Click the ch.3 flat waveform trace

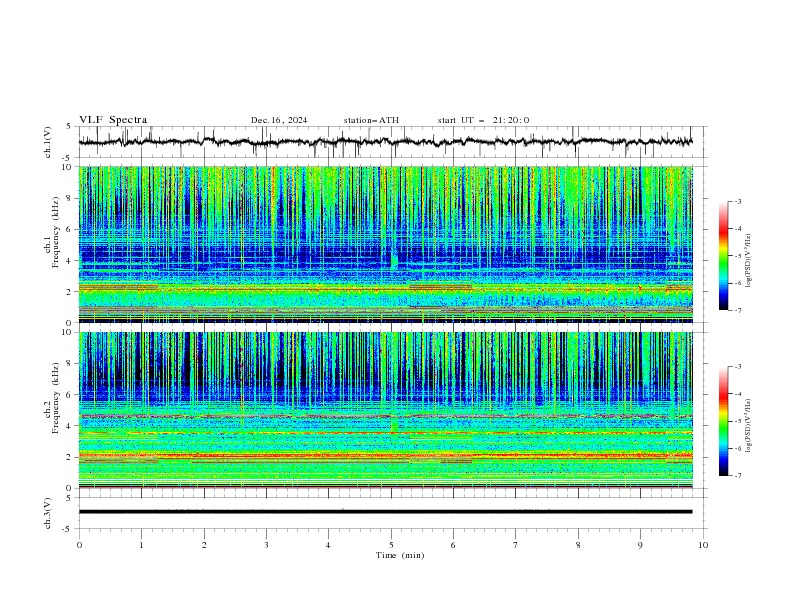click(386, 512)
